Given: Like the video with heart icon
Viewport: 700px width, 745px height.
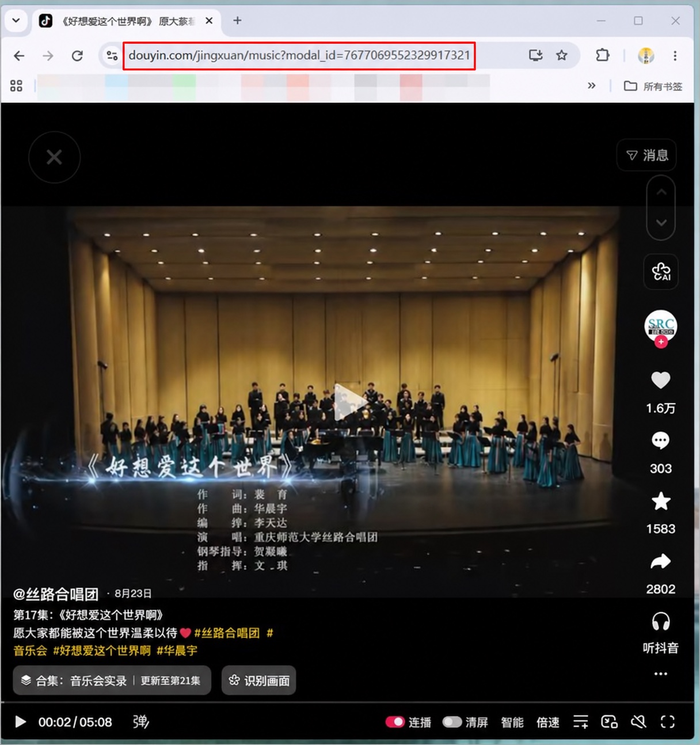Looking at the screenshot, I should point(660,380).
